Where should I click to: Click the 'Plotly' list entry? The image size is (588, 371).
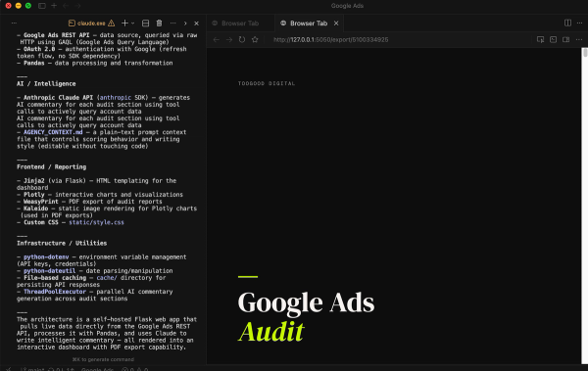coord(34,195)
